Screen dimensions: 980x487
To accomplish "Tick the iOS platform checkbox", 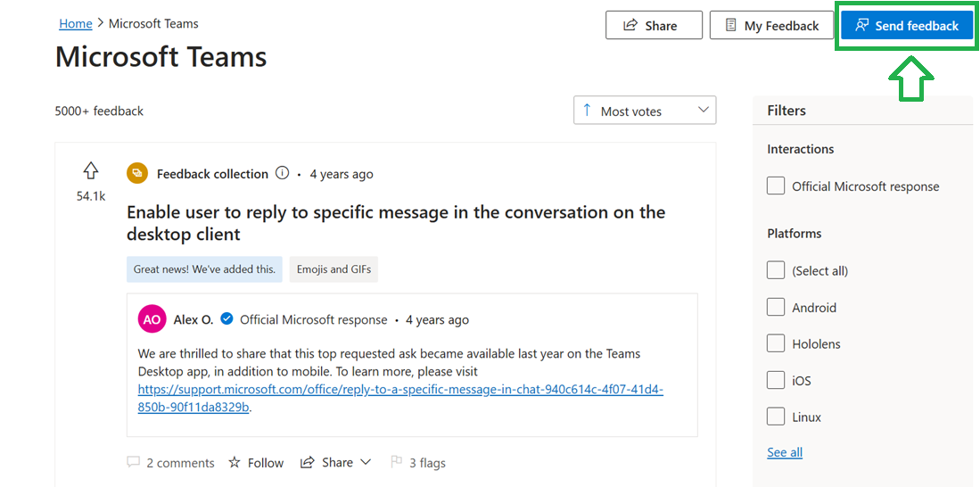I will click(776, 381).
